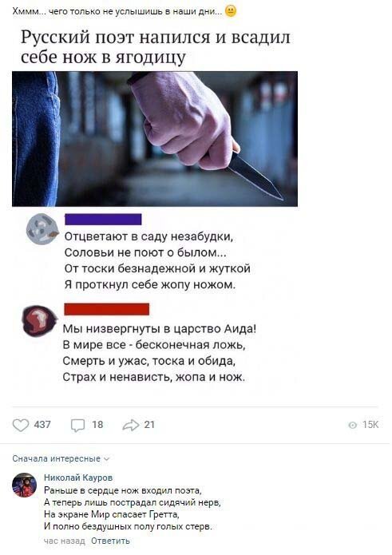Expand the Сначала интересные sort dropdown
This screenshot has width=392, height=555.
coord(61,458)
